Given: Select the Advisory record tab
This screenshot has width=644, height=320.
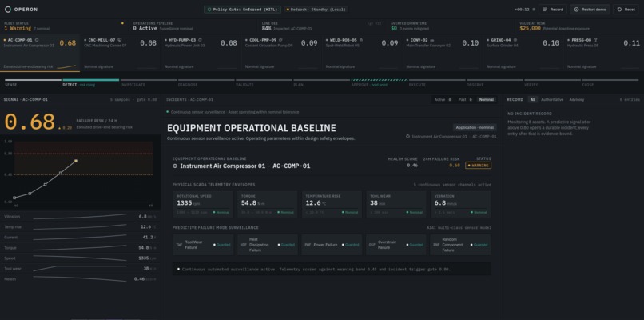Looking at the screenshot, I should [x=577, y=99].
